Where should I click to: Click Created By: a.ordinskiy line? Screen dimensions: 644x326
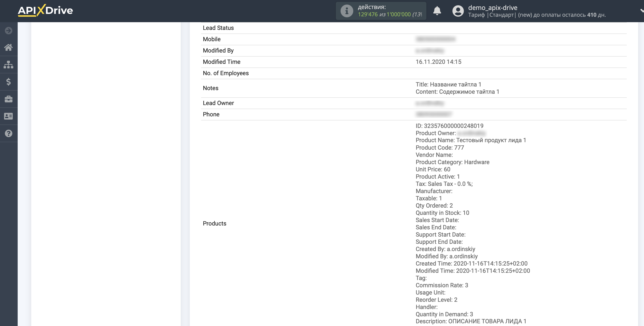tap(445, 249)
